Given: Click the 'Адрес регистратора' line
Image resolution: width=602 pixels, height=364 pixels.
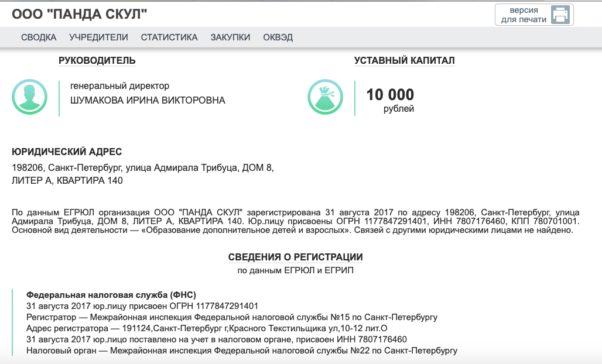Looking at the screenshot, I should [207, 328].
